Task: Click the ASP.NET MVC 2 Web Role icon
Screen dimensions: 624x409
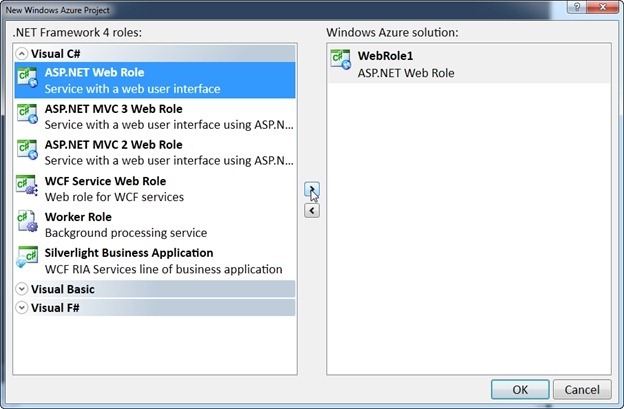Action: [27, 150]
